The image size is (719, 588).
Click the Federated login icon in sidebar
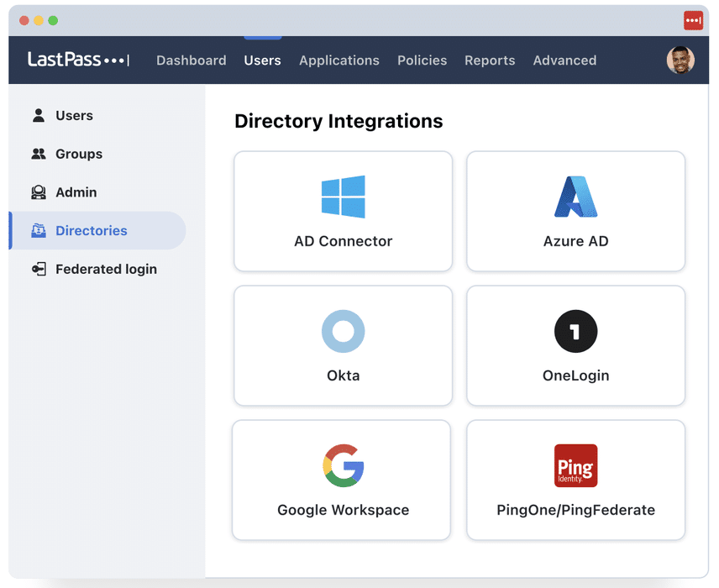pos(39,269)
